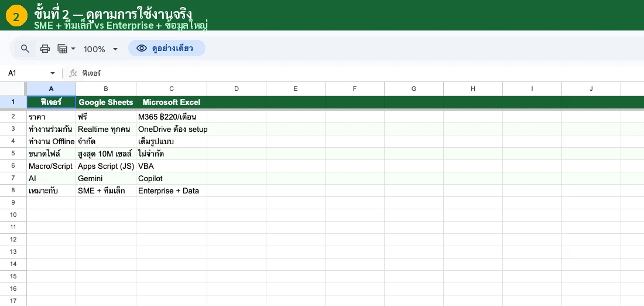
Task: Click cell Gemini
Action: click(x=106, y=178)
